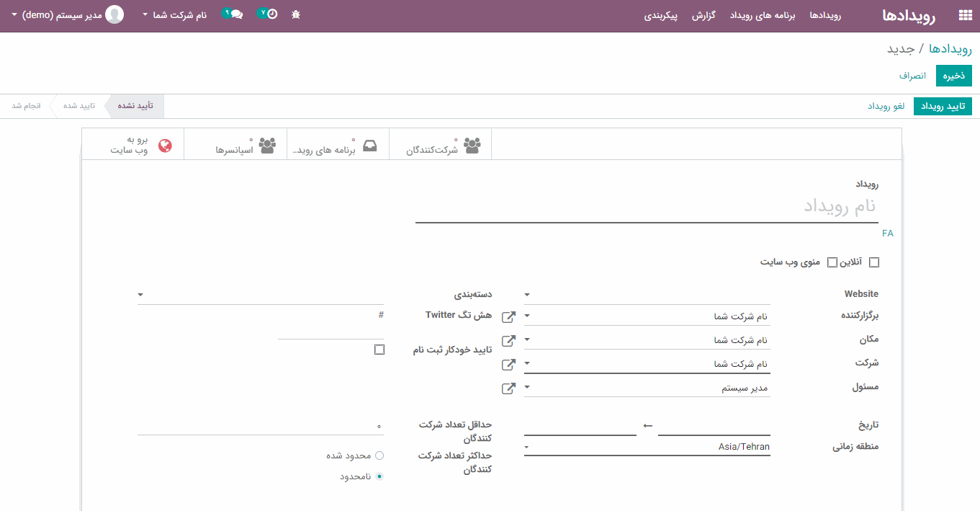
Task: Open the chat messages icon
Action: 235,14
